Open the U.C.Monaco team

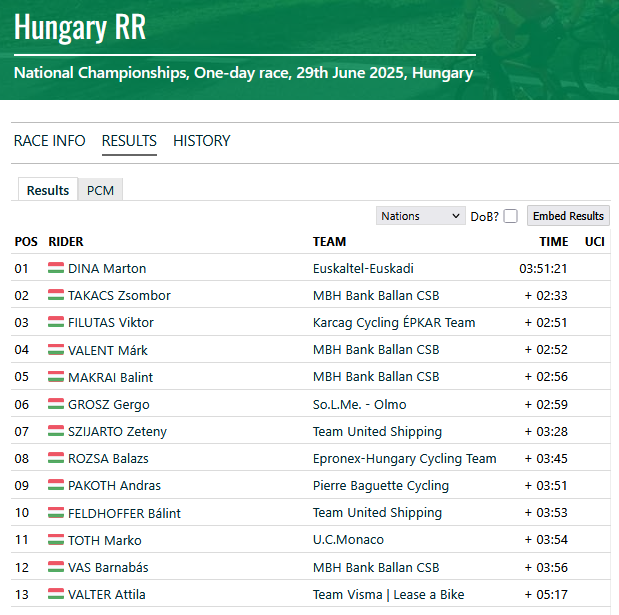[348, 540]
